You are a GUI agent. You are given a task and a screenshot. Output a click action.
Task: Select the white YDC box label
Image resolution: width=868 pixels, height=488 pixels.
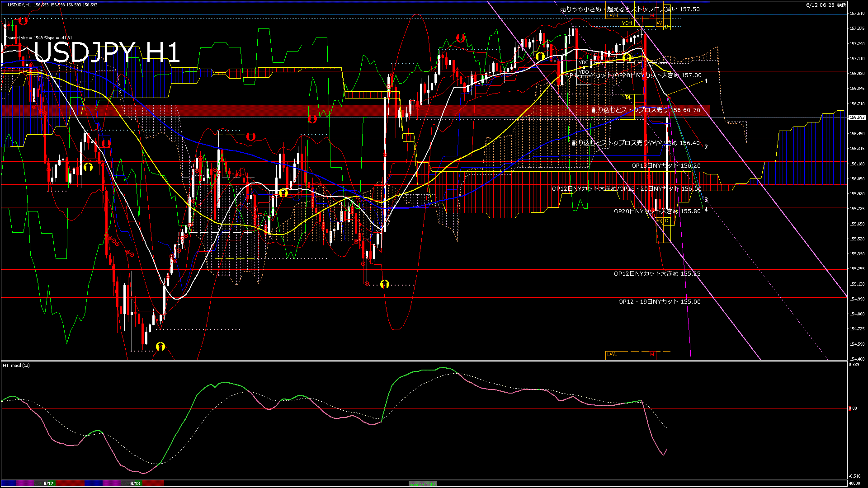[584, 63]
